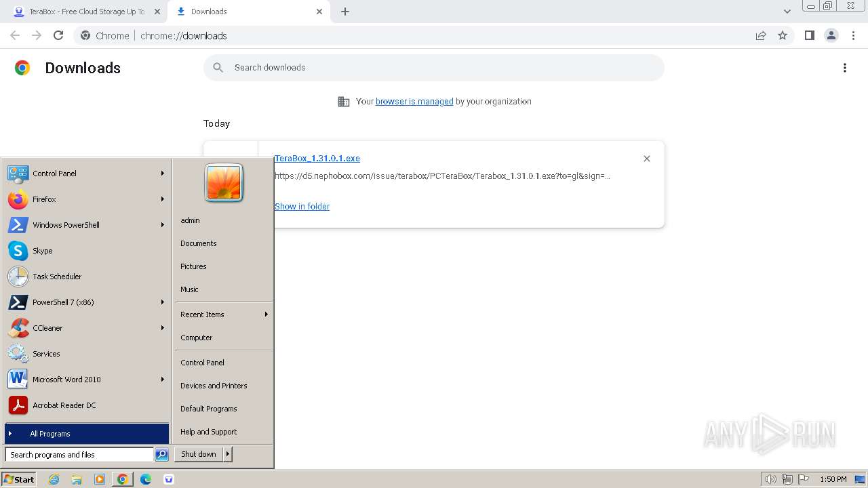The image size is (868, 488).
Task: Click the Action Center flag tray icon
Action: tap(804, 479)
